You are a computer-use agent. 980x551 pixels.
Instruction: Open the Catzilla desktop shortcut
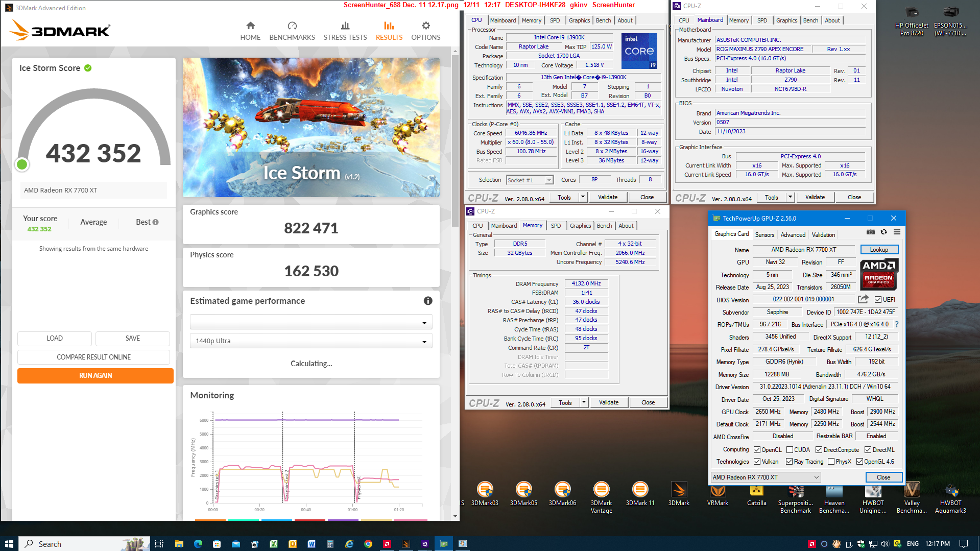(756, 494)
